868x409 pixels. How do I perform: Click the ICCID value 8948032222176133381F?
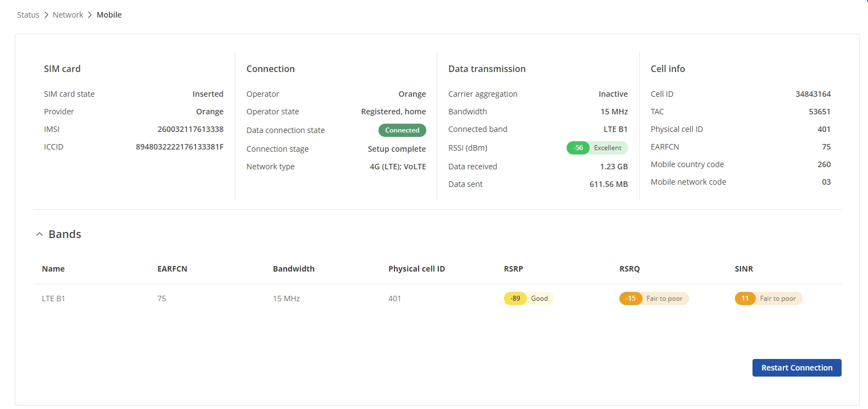179,147
